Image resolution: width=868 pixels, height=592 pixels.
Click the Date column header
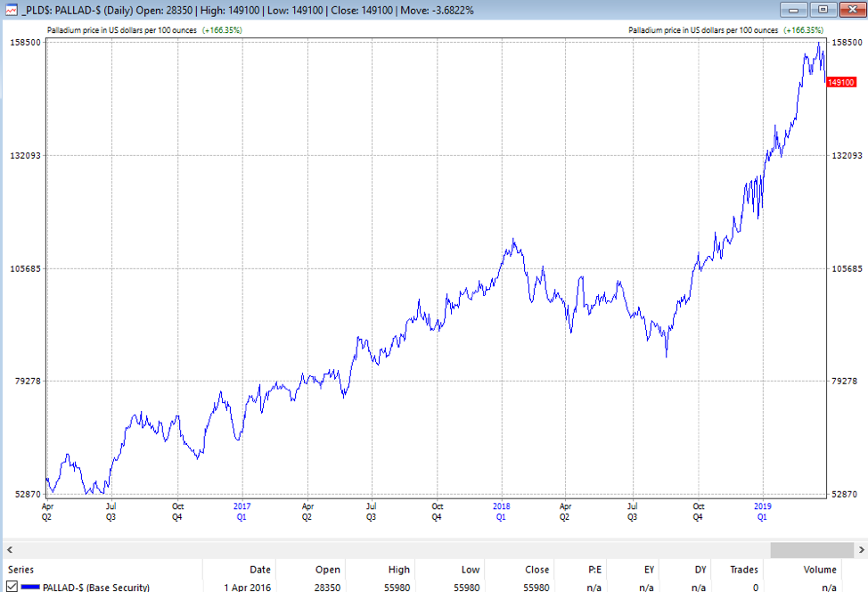tap(259, 570)
